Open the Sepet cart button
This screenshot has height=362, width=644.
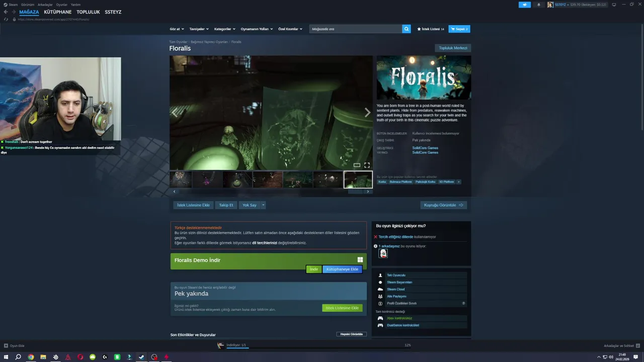point(459,29)
